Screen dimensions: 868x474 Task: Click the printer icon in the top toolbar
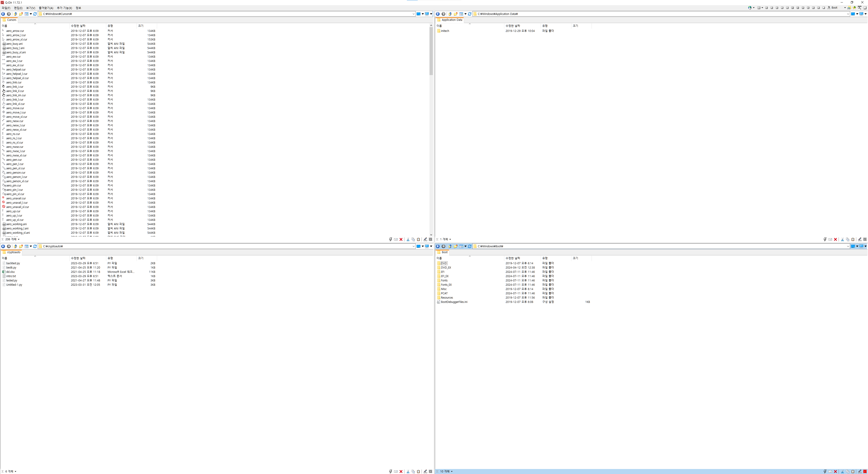coord(849,8)
